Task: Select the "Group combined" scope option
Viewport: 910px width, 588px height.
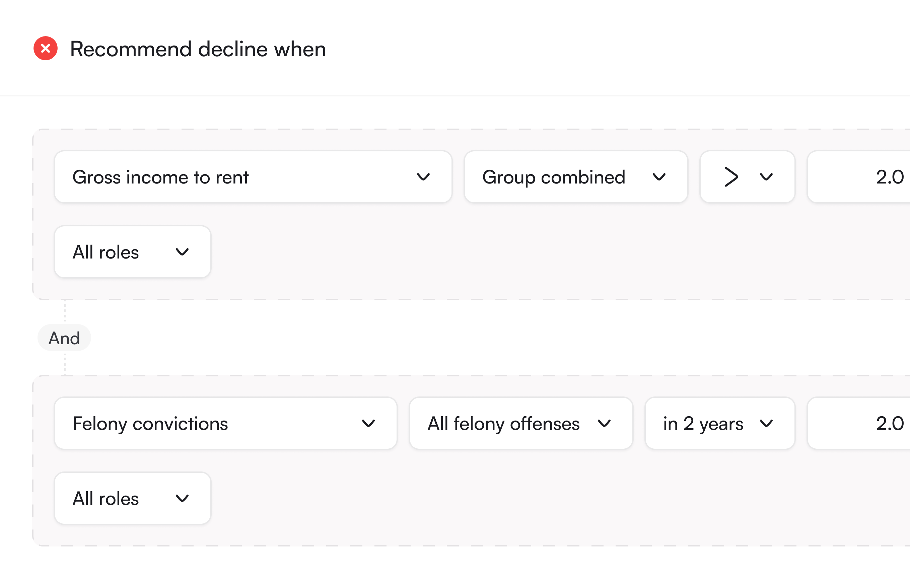Action: [x=554, y=177]
